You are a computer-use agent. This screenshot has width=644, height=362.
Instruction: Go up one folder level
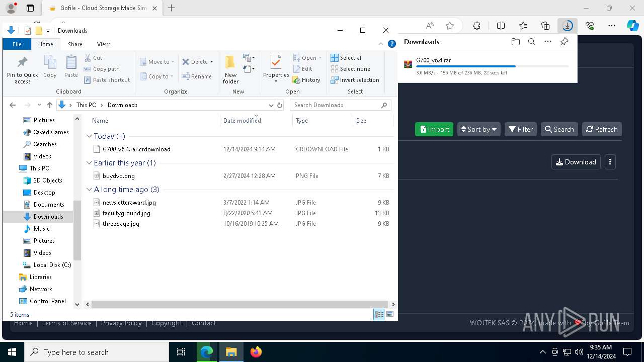coord(49,105)
